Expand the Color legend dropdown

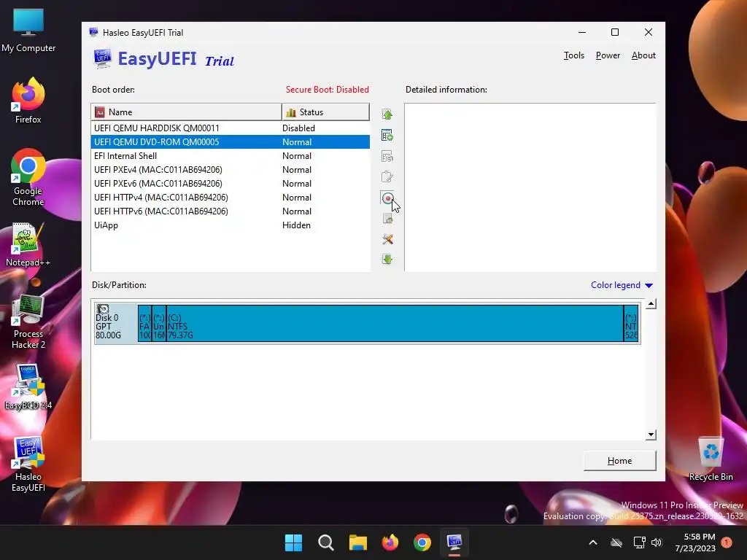click(x=622, y=285)
